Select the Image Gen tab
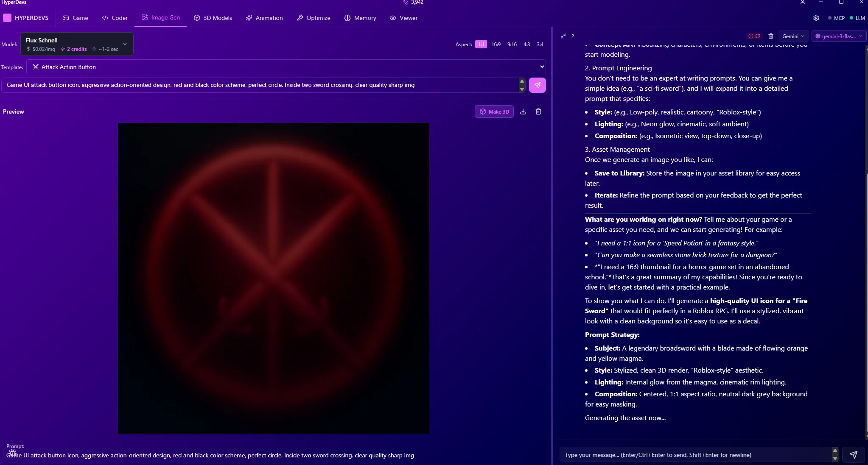The height and width of the screenshot is (465, 868). pyautogui.click(x=160, y=17)
